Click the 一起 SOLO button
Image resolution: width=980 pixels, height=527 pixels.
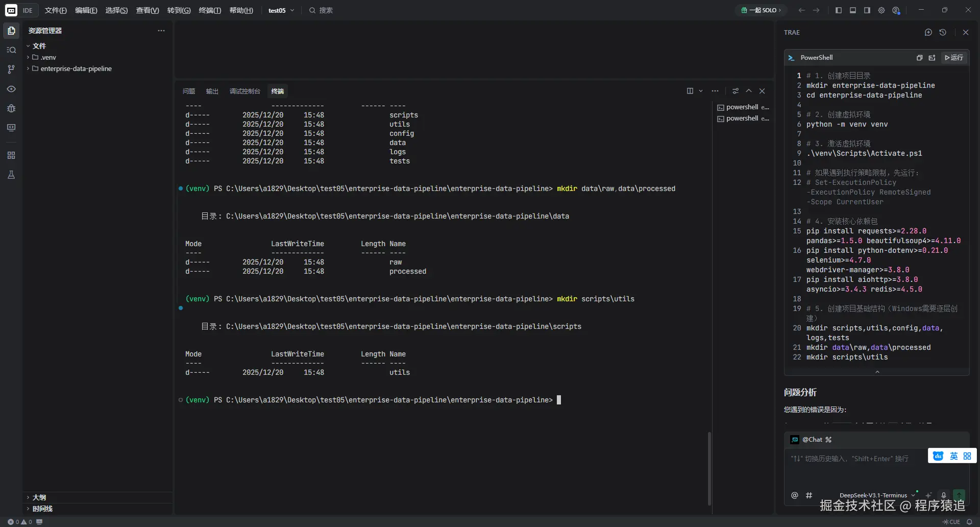[x=761, y=10]
